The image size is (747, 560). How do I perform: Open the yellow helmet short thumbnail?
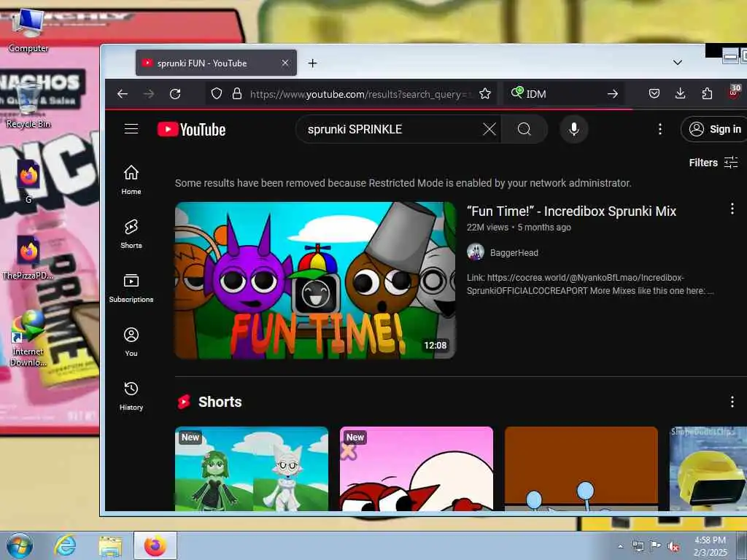[x=708, y=469]
